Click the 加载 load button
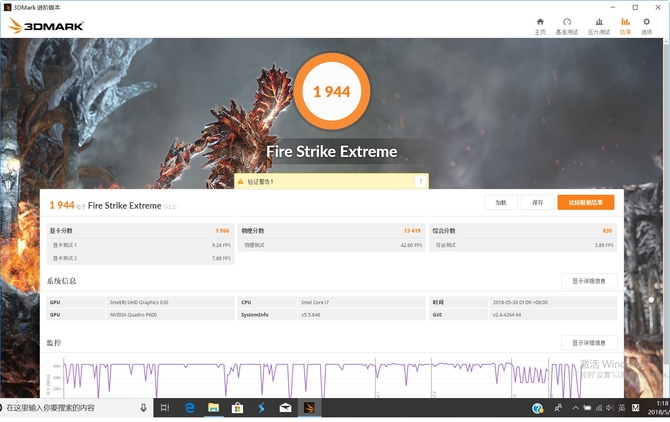670x422 pixels. (501, 202)
